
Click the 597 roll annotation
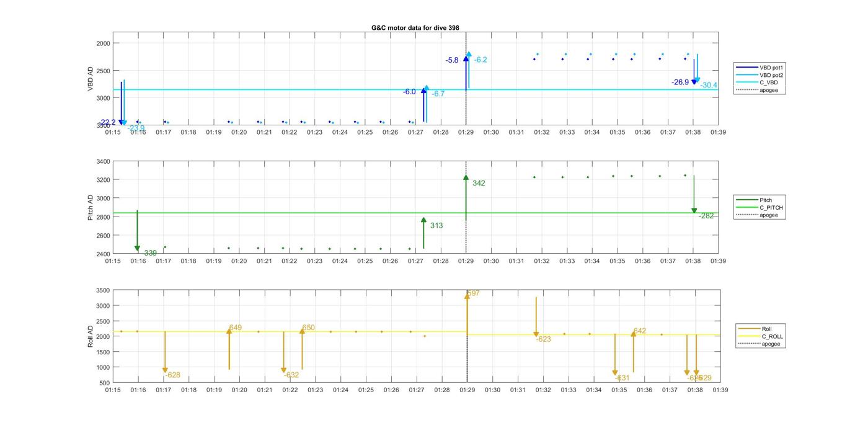473,293
